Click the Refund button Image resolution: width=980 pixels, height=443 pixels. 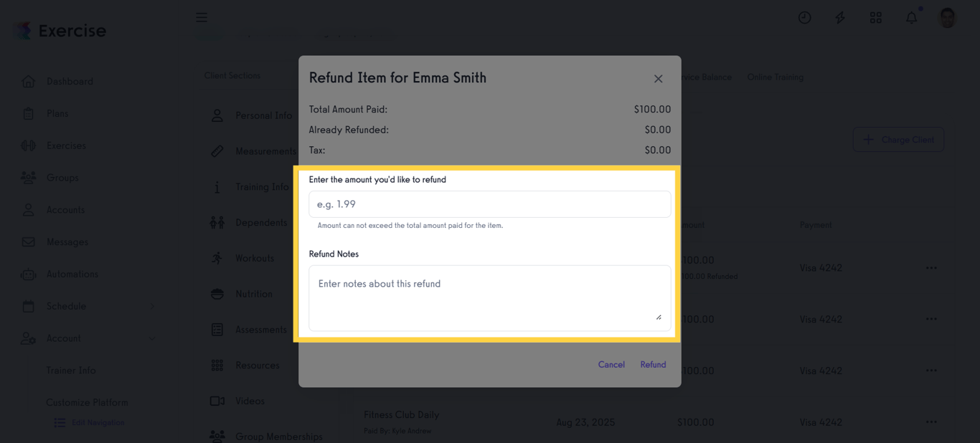(652, 364)
